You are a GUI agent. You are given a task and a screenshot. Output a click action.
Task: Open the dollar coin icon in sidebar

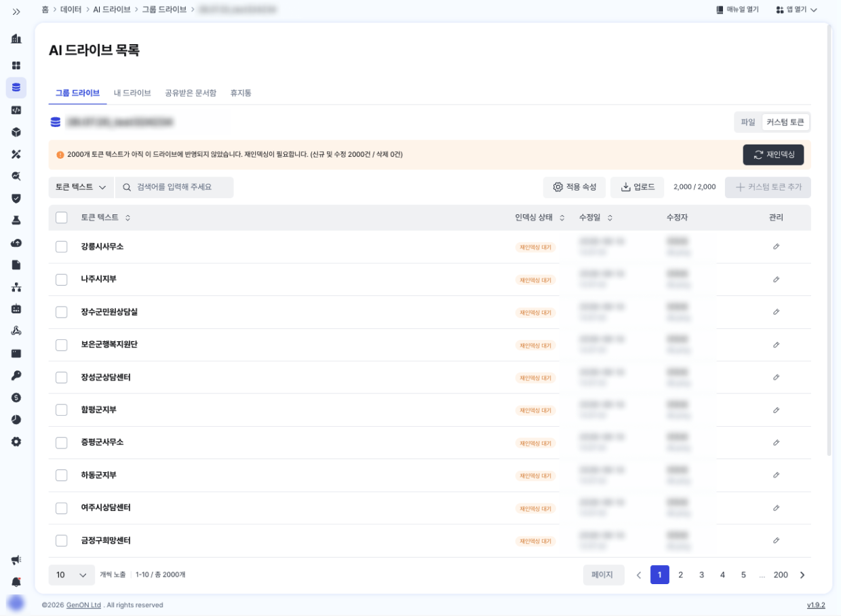pos(16,398)
